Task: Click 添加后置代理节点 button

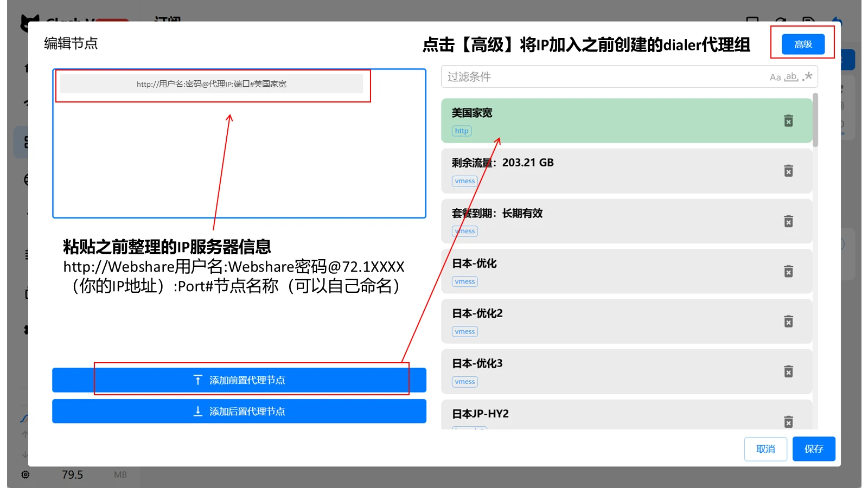Action: pos(239,412)
